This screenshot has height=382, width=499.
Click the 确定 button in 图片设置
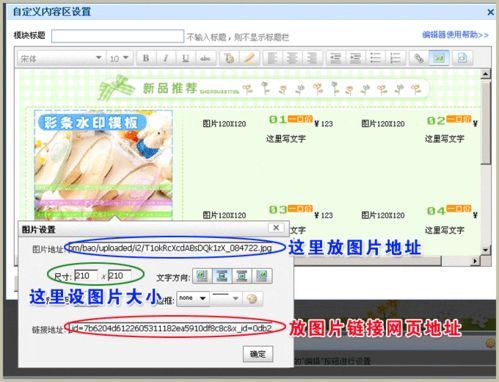(x=258, y=354)
